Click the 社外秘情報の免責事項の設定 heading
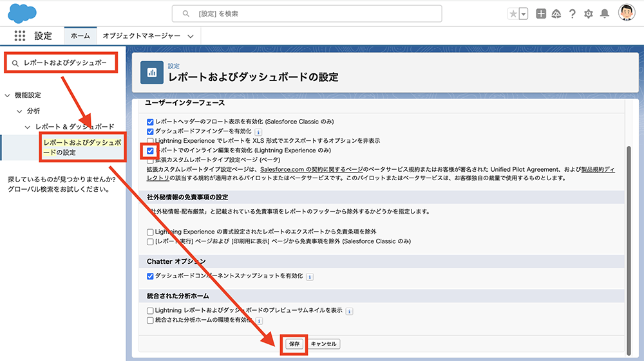Screen dimensions: 644x361 187,198
